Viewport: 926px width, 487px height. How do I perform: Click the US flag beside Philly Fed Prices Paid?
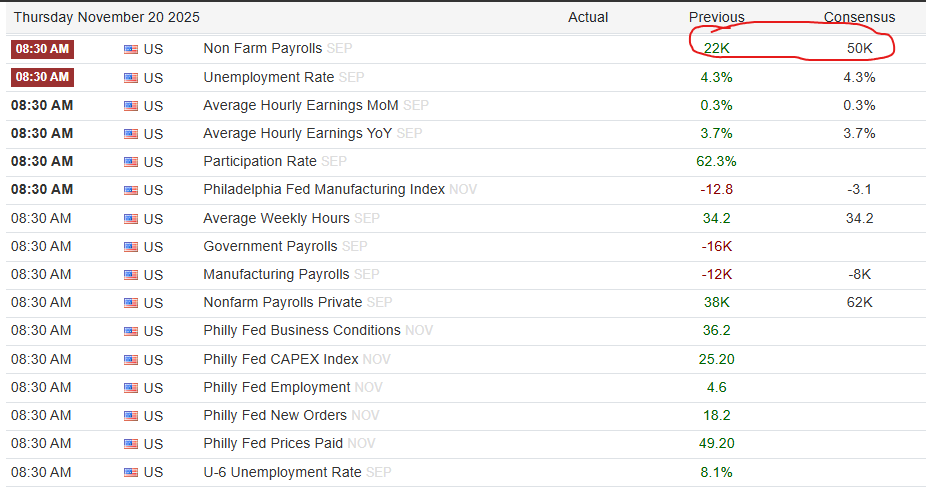(x=131, y=444)
